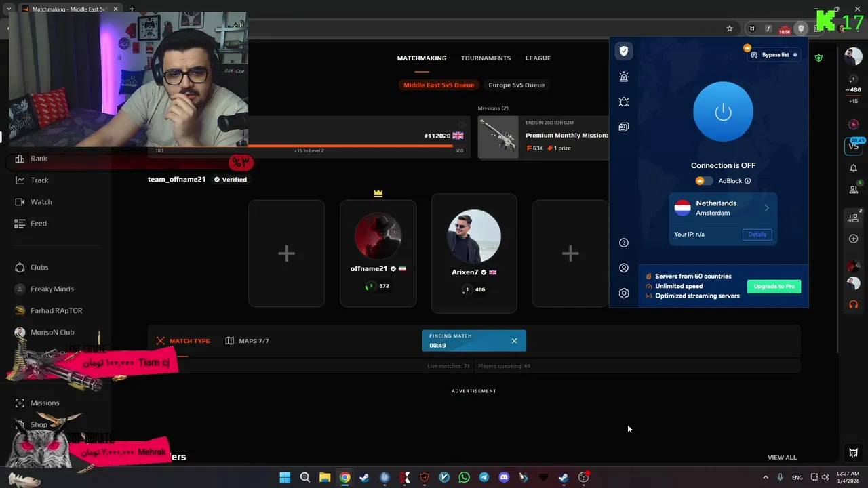Open VPN server location Netherlands Amsterdam
Viewport: 868px width, 488px height.
pyautogui.click(x=723, y=208)
